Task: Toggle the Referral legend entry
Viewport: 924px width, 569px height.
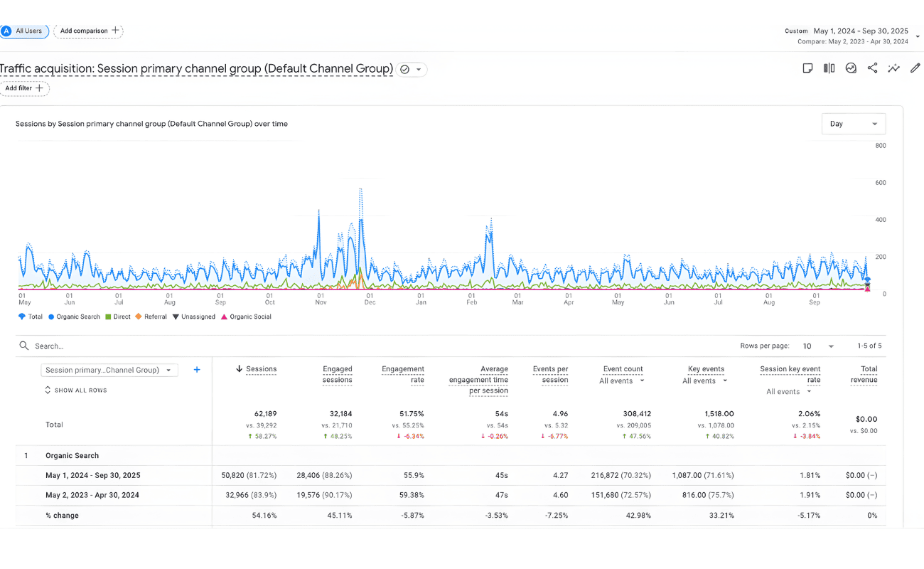Action: (151, 317)
